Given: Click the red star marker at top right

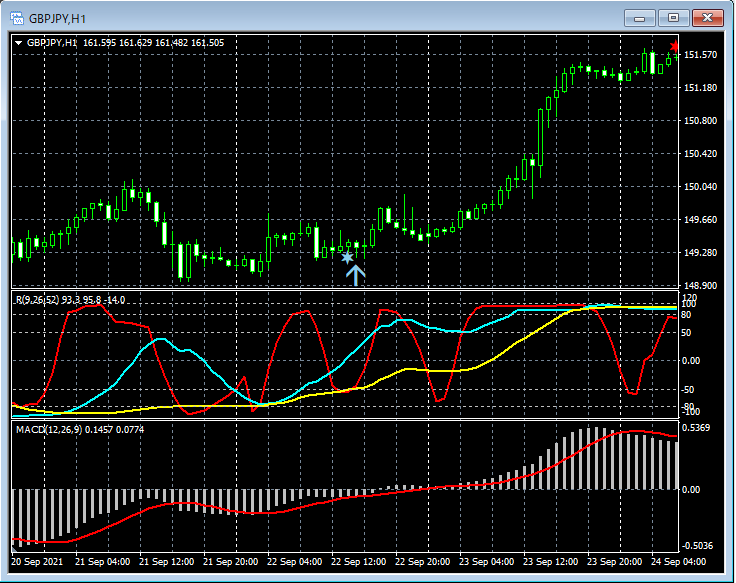Looking at the screenshot, I should (x=675, y=46).
